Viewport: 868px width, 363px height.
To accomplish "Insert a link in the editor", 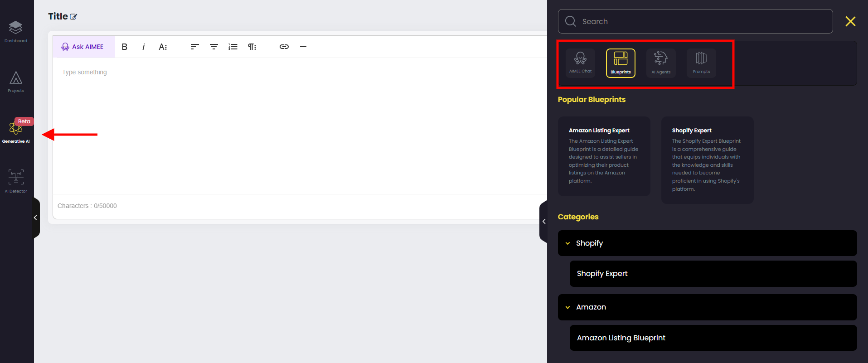I will click(284, 47).
